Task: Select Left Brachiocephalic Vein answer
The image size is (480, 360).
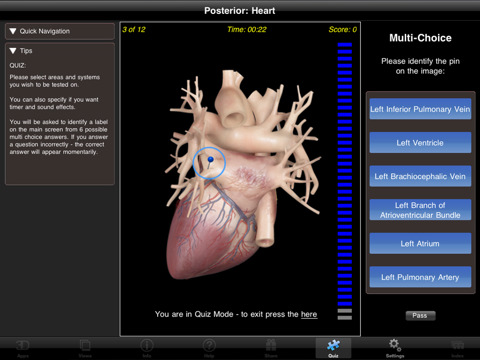Action: pyautogui.click(x=420, y=176)
